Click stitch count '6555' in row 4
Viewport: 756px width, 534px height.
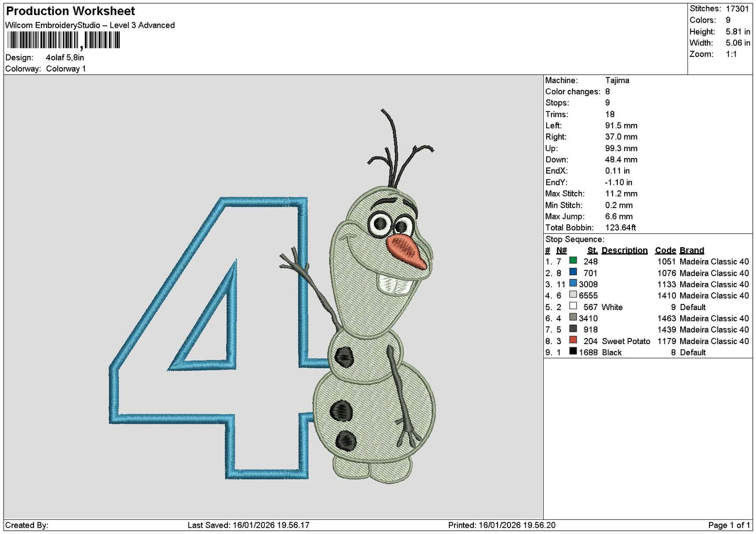point(588,296)
